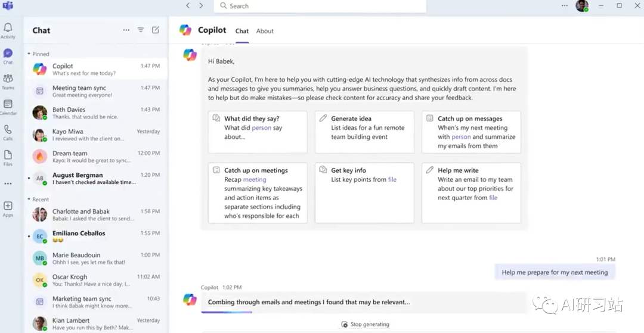Open the profile picture menu
Screen dimensions: 644x333
[582, 6]
